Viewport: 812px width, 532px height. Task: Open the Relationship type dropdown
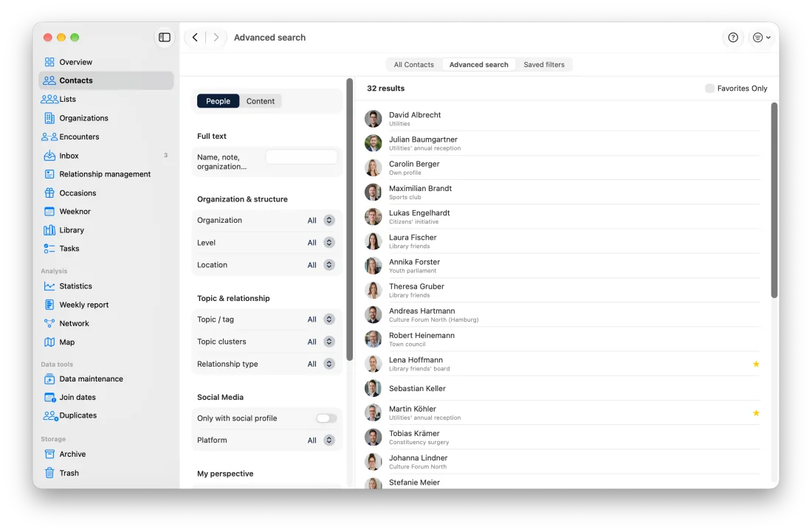[x=328, y=364]
